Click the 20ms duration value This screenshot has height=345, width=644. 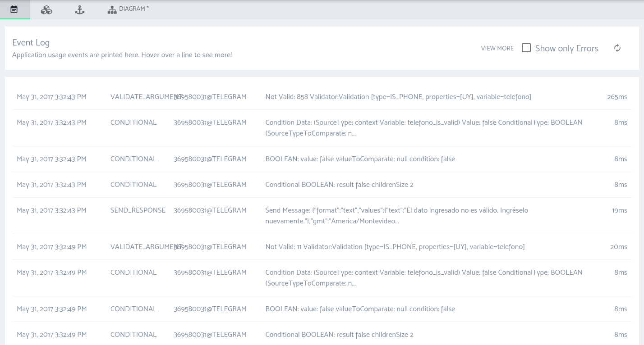(618, 247)
